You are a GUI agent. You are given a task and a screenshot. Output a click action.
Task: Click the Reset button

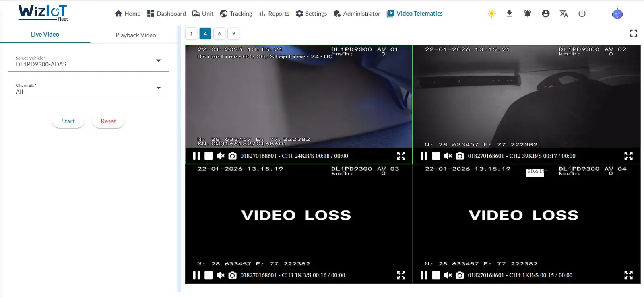click(108, 121)
